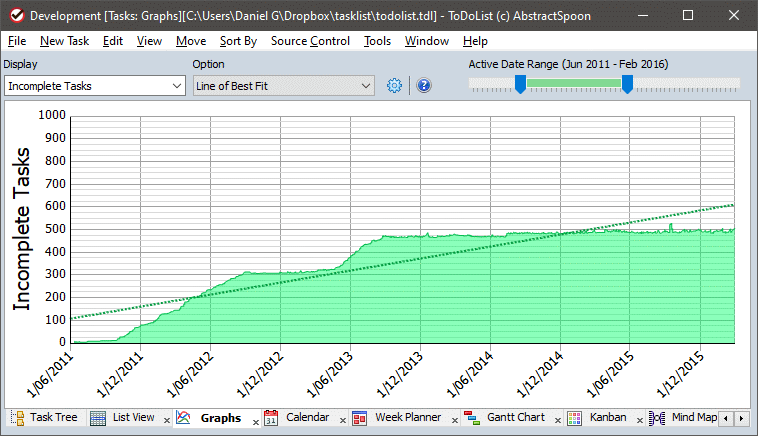
Task: Close the Graphs tab with its x
Action: point(255,422)
